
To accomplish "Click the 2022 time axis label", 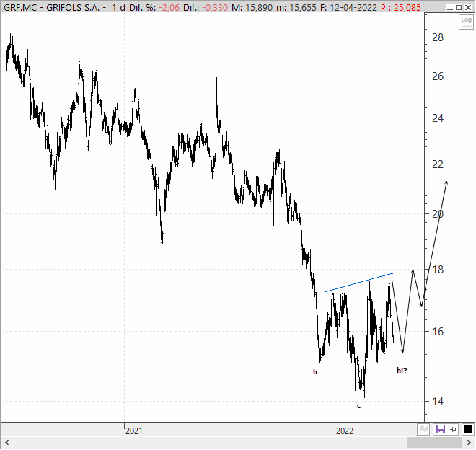I will pyautogui.click(x=345, y=431).
